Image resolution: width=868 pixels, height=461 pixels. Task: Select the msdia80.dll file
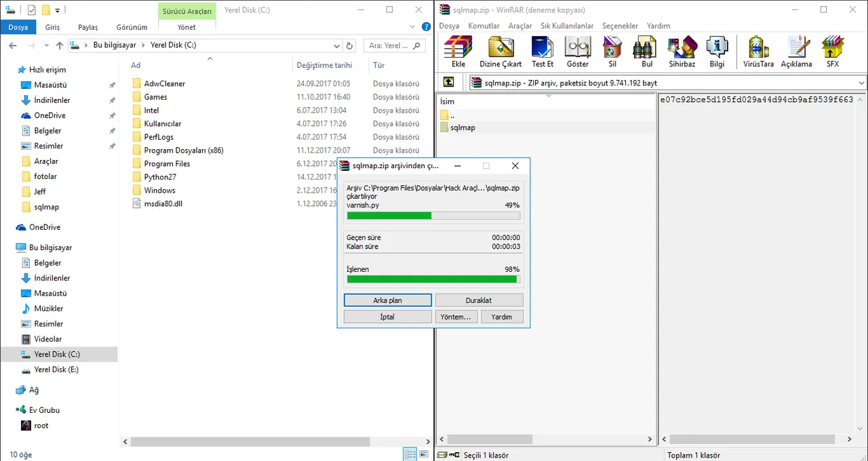coord(163,203)
